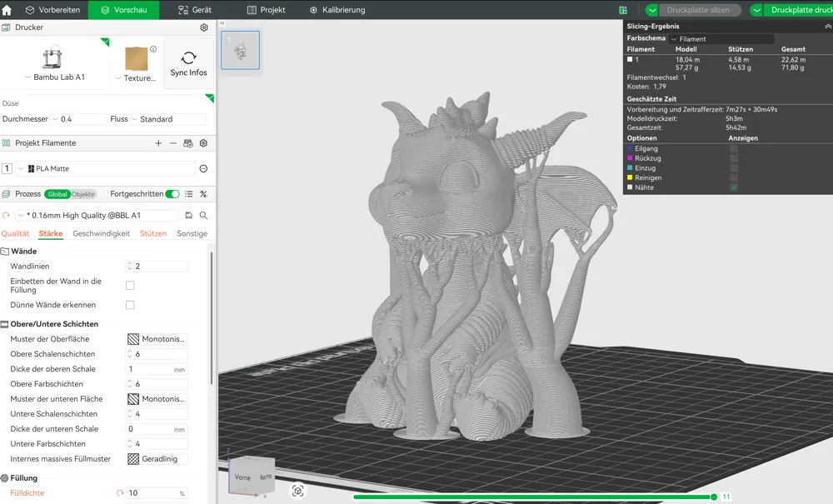Select the Bambu Lab A1 printer image
833x504 pixels.
[52, 57]
